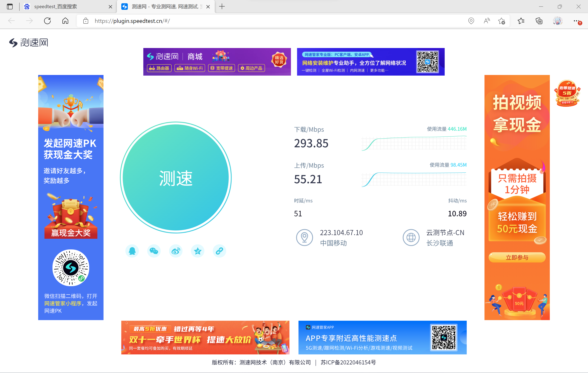The width and height of the screenshot is (588, 373).
Task: Share result via WeChat icon
Action: coord(154,251)
